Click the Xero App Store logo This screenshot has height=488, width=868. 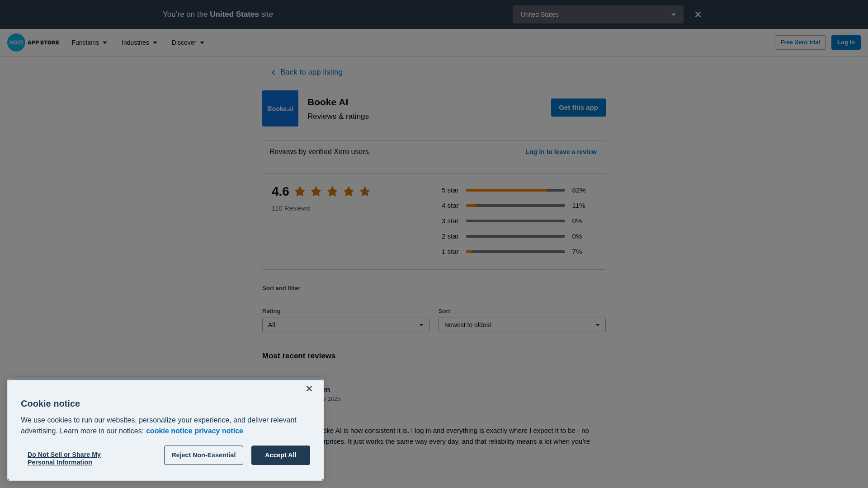[x=33, y=42]
